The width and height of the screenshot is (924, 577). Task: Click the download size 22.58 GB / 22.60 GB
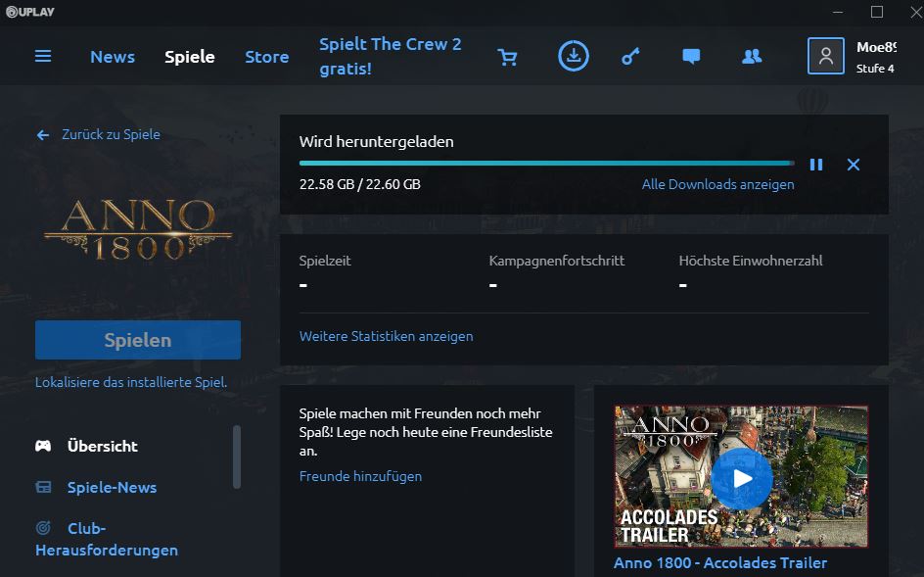click(360, 184)
